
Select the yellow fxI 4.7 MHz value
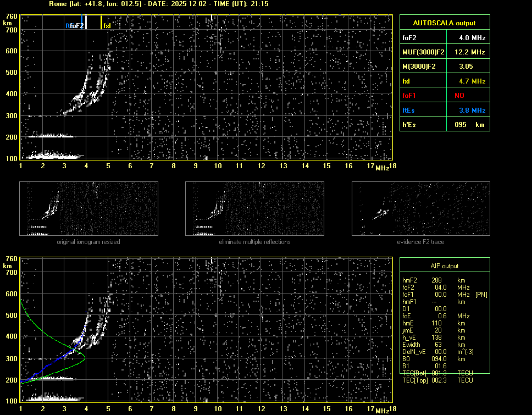coord(472,81)
